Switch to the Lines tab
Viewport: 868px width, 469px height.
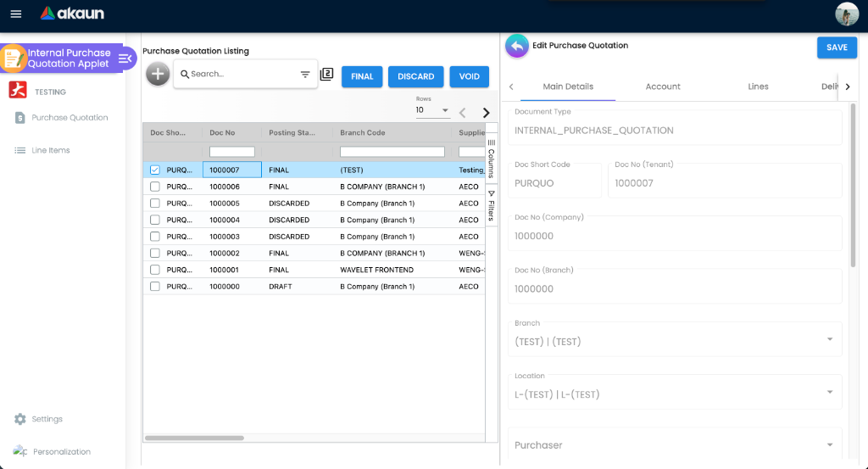(758, 87)
